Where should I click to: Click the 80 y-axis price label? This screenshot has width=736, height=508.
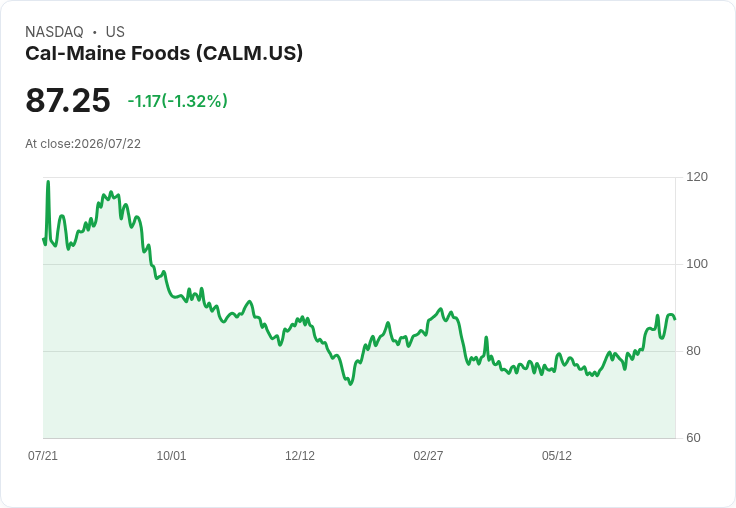pyautogui.click(x=693, y=351)
